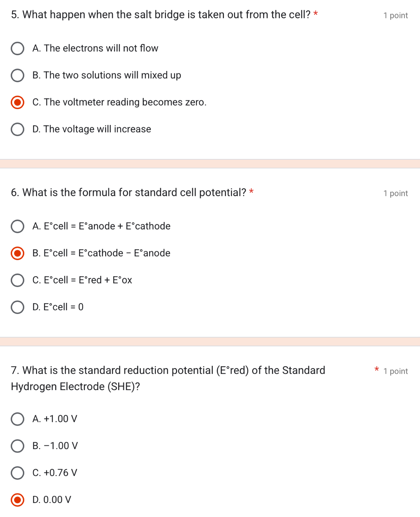Image resolution: width=420 pixels, height=517 pixels.
Task: Click the required asterisk on question 6
Action: [251, 192]
